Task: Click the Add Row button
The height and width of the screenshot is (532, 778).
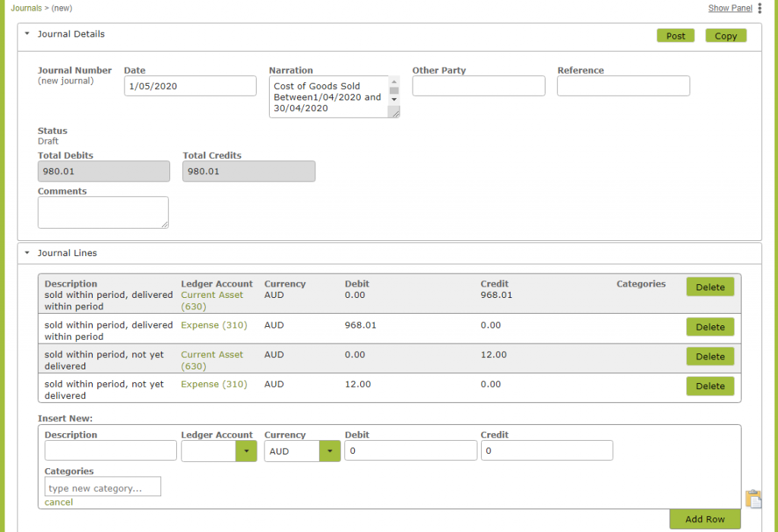Action: tap(704, 519)
